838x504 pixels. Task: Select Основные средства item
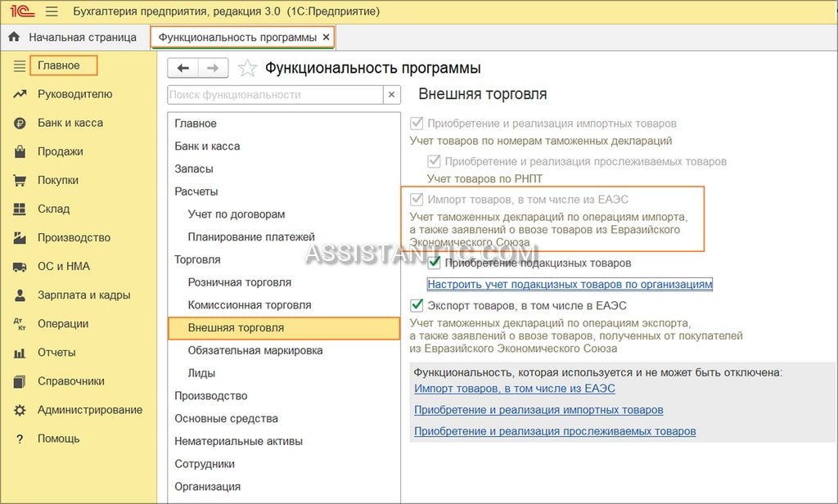[x=284, y=418]
